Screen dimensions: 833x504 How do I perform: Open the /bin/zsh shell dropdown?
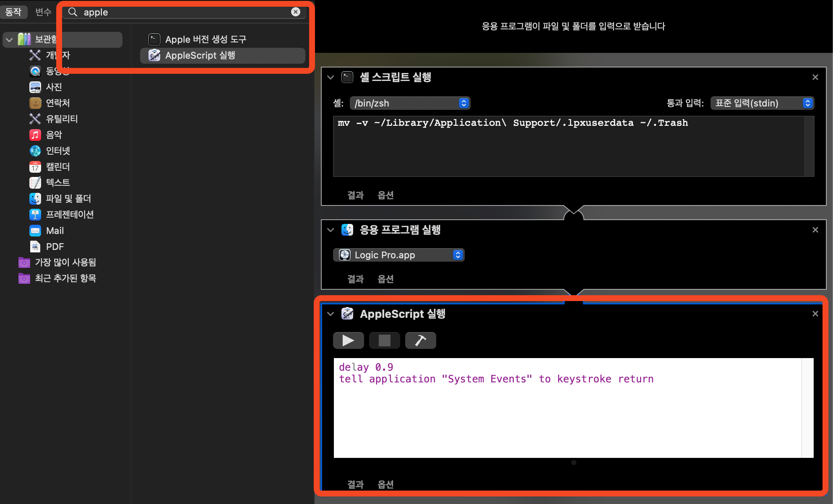[410, 103]
